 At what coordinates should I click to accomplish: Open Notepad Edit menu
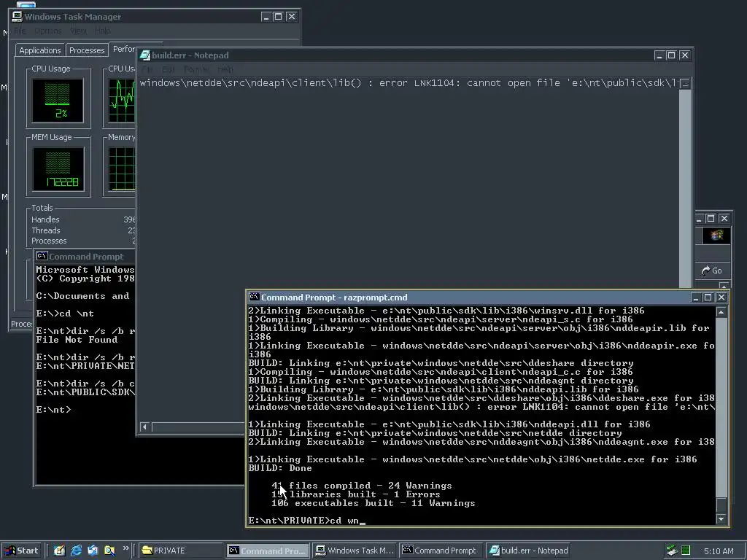click(x=169, y=69)
